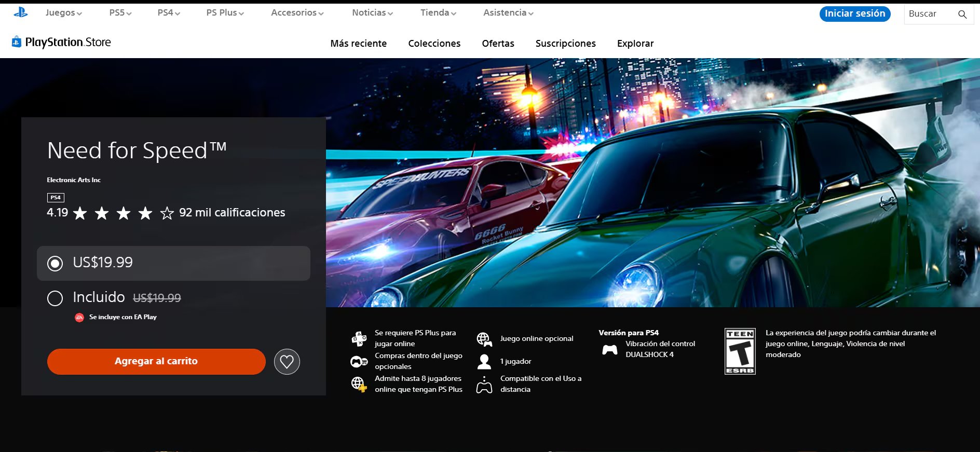Open the Ofertas tab

(x=498, y=44)
